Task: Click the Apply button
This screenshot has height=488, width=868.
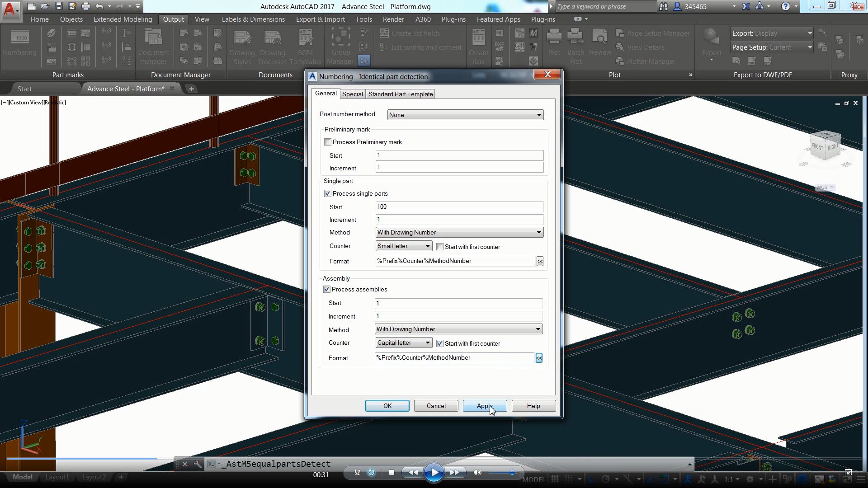Action: [484, 406]
